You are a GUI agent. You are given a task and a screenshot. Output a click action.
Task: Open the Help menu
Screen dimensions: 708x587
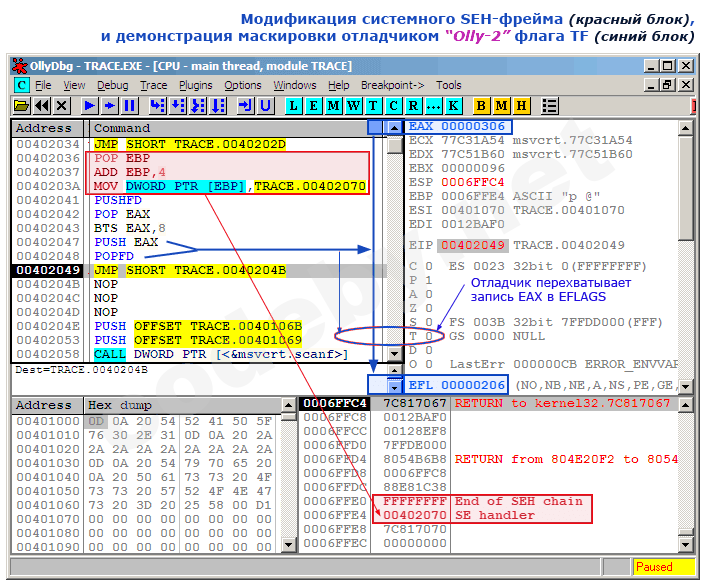click(339, 85)
